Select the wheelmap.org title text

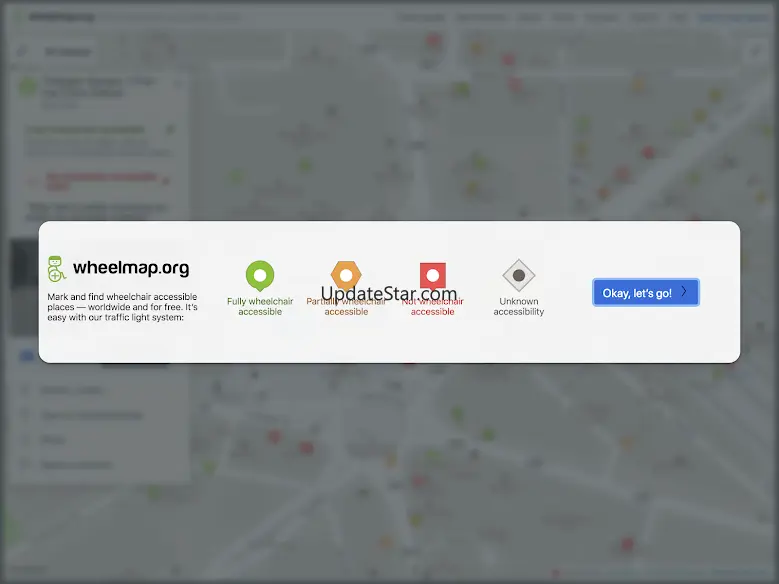(x=131, y=267)
